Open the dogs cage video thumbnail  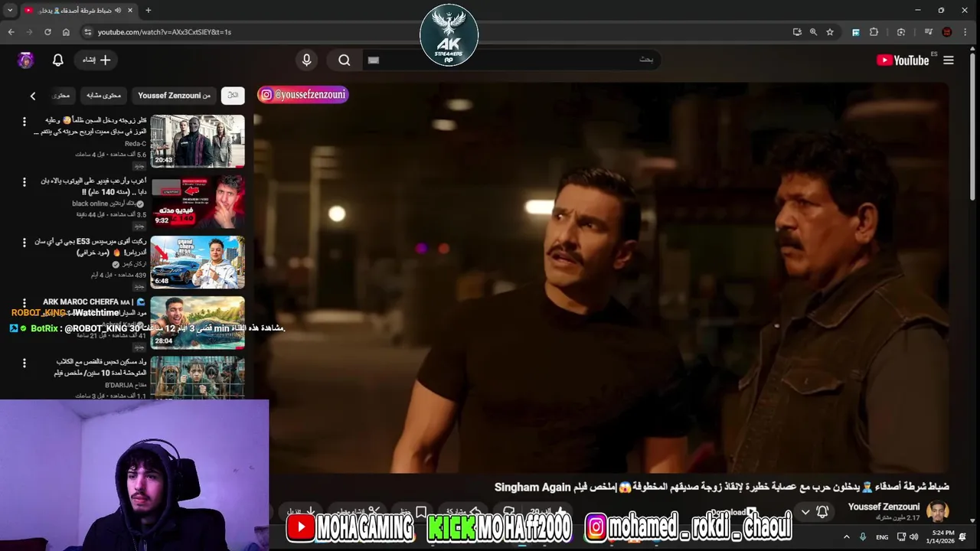pyautogui.click(x=198, y=377)
